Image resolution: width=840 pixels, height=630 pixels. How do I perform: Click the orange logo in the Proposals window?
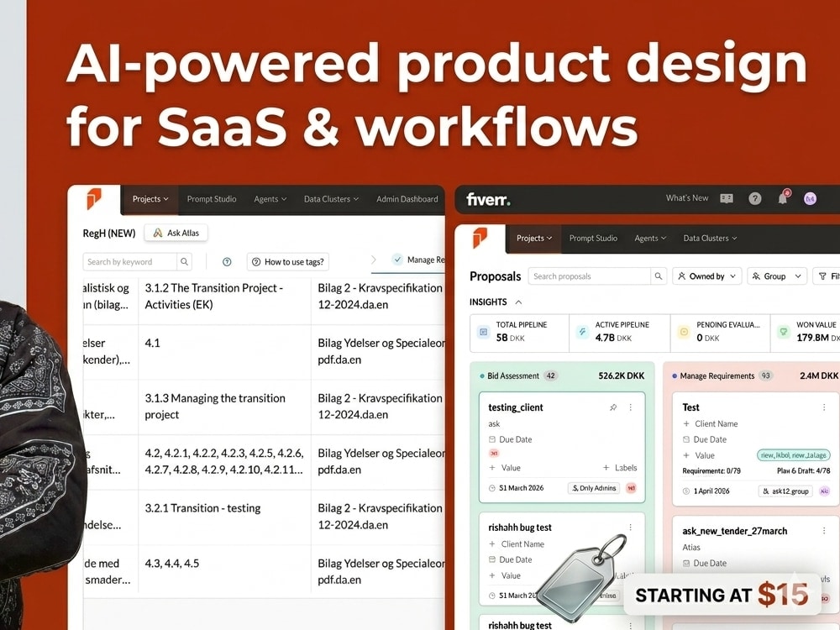point(480,238)
